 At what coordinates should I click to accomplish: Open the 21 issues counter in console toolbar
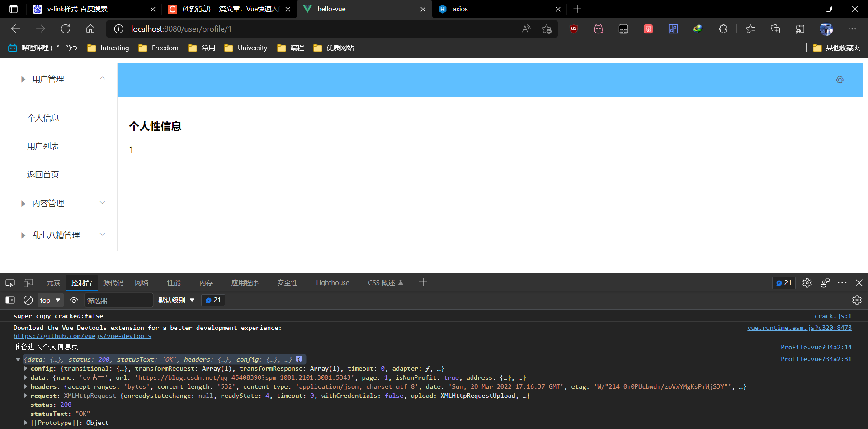[213, 300]
